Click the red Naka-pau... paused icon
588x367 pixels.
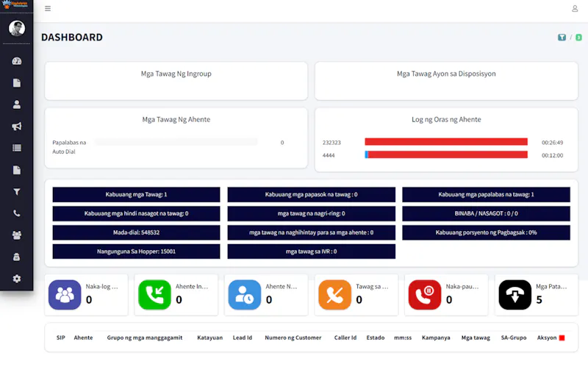pos(425,295)
